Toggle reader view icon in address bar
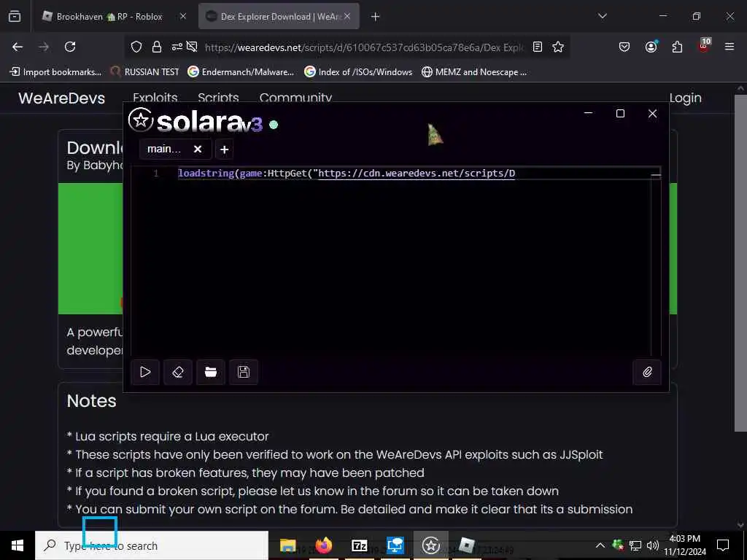 [538, 47]
